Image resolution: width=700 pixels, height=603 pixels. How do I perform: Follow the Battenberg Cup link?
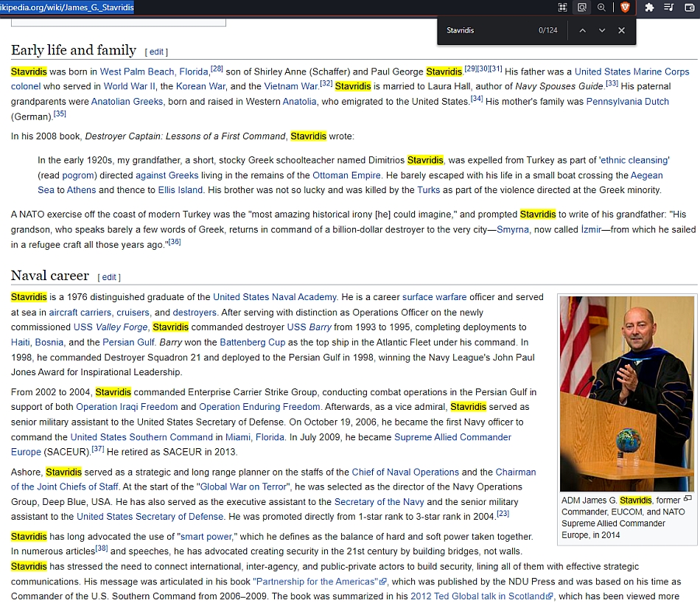click(252, 342)
